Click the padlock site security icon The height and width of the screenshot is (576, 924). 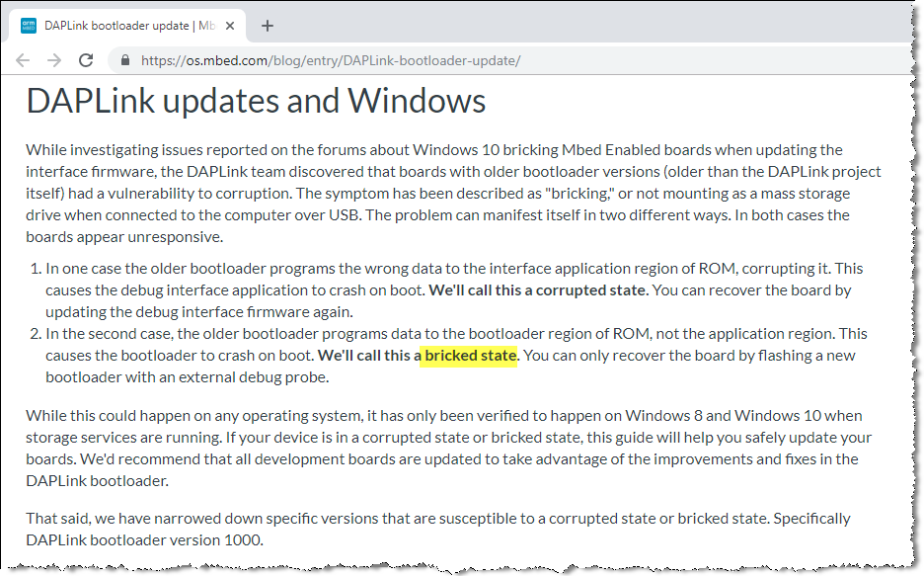pyautogui.click(x=124, y=60)
